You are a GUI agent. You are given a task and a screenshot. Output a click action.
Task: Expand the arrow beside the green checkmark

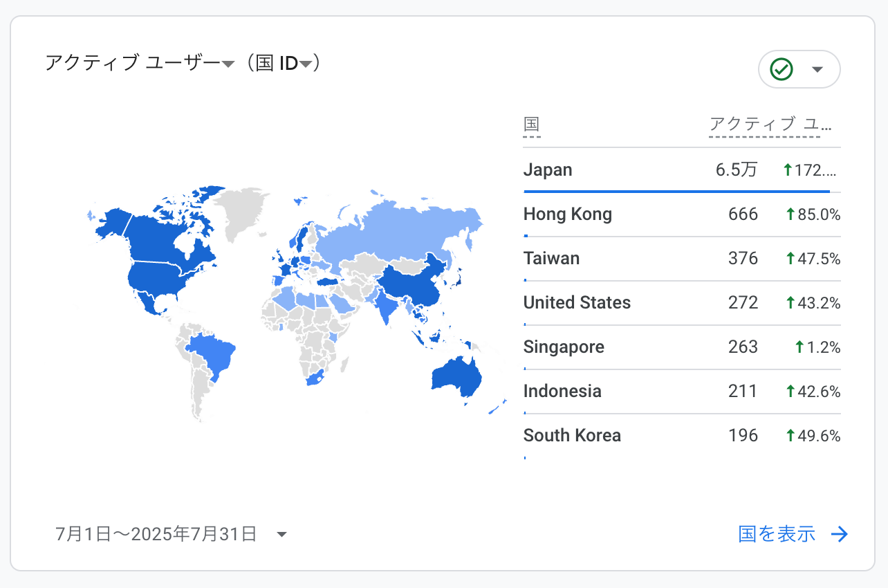pyautogui.click(x=817, y=69)
